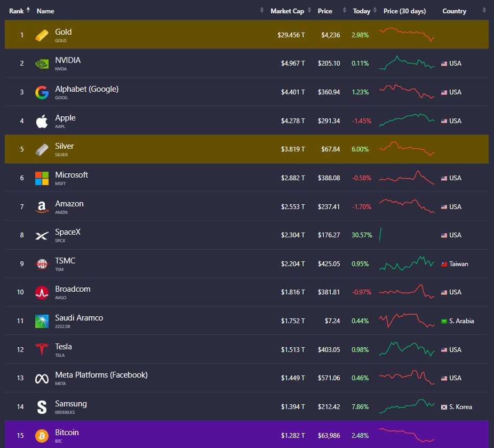Click the Price (30 days) column header
This screenshot has height=448, width=494.
pos(404,11)
